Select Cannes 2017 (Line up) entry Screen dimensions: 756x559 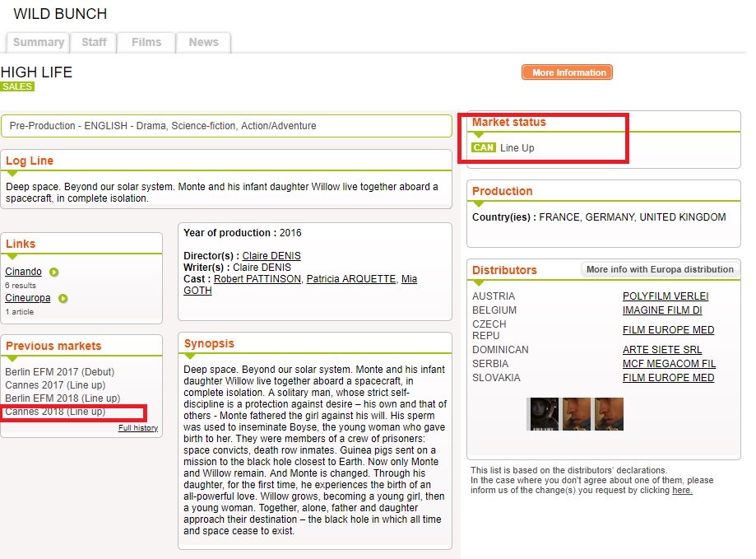pyautogui.click(x=55, y=385)
